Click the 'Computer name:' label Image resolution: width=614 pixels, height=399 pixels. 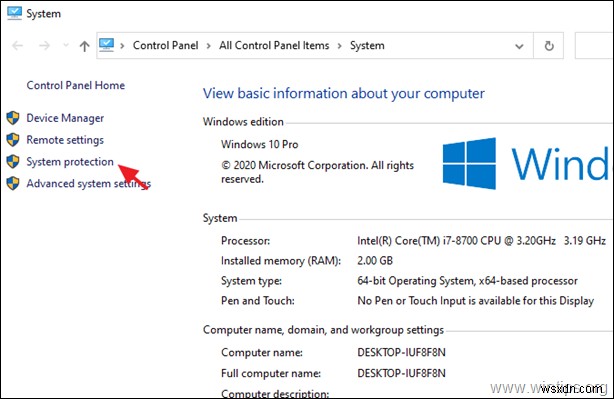[x=262, y=352]
